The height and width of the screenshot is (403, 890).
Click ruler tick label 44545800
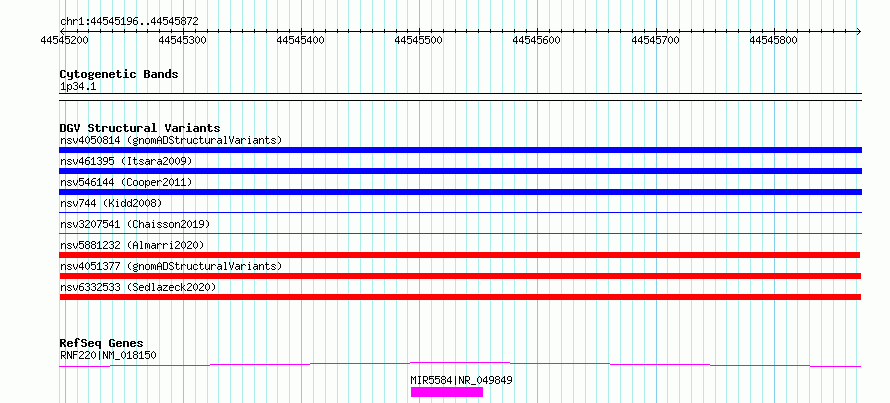[774, 40]
